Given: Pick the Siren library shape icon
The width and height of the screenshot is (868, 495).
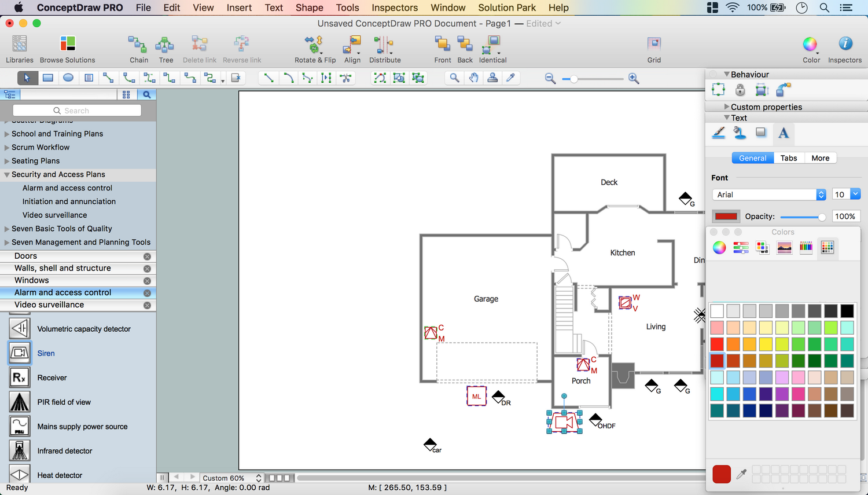Looking at the screenshot, I should click(x=20, y=353).
